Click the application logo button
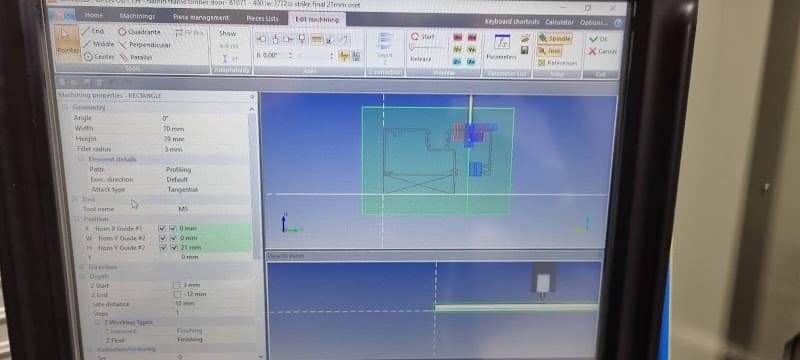The image size is (800, 360). tap(62, 15)
